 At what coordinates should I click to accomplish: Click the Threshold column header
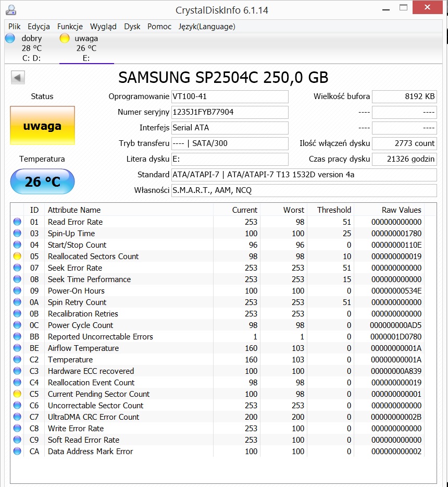[x=330, y=210]
